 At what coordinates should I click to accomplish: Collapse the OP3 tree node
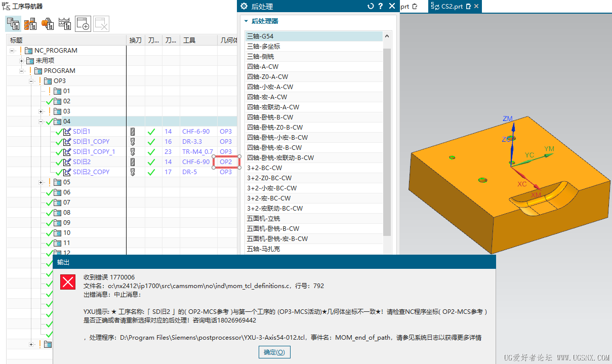click(x=31, y=81)
